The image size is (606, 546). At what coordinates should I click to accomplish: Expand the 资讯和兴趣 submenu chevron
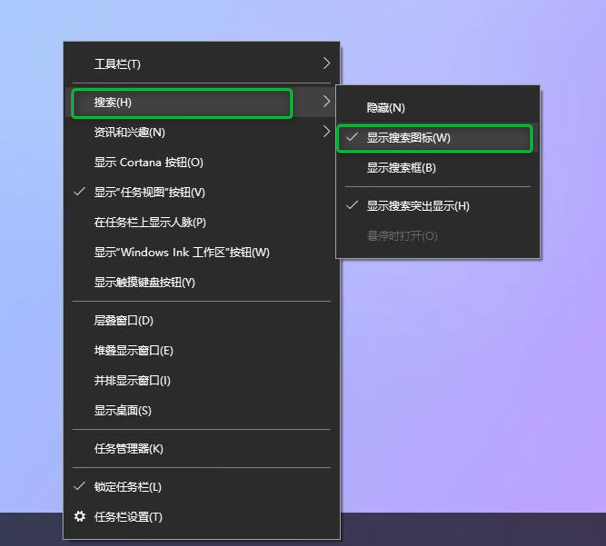(x=327, y=132)
